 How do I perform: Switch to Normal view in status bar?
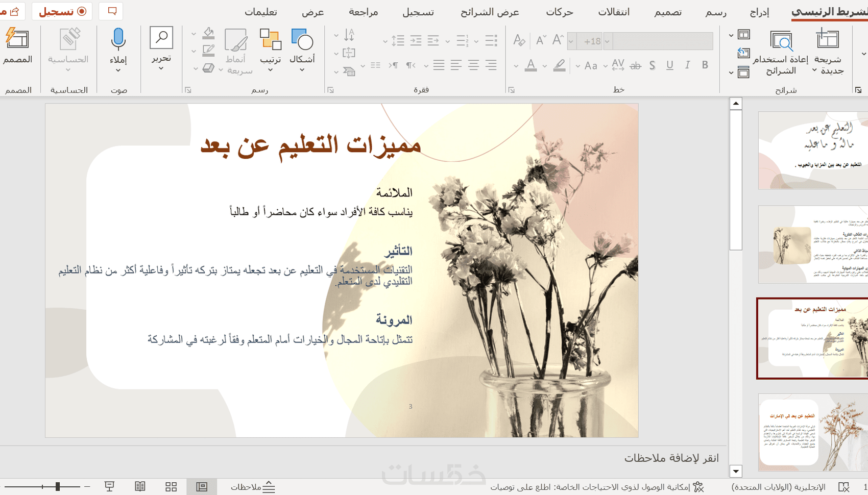(202, 487)
